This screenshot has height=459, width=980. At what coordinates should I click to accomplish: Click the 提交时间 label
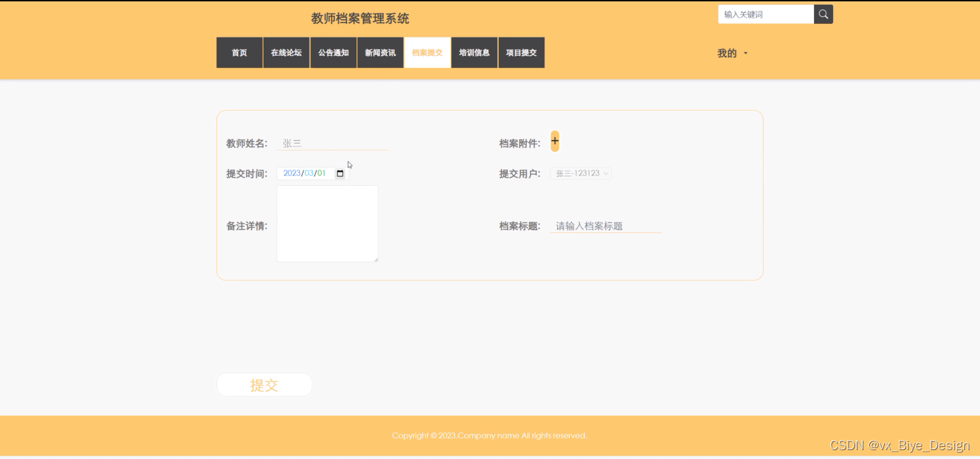click(247, 174)
